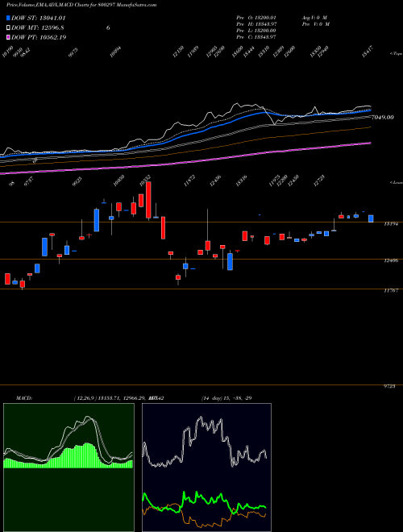This screenshot has height=532, width=403.
Task: Click the ADX '(14 day) 15, +38, -29' text
Action: 226,397
